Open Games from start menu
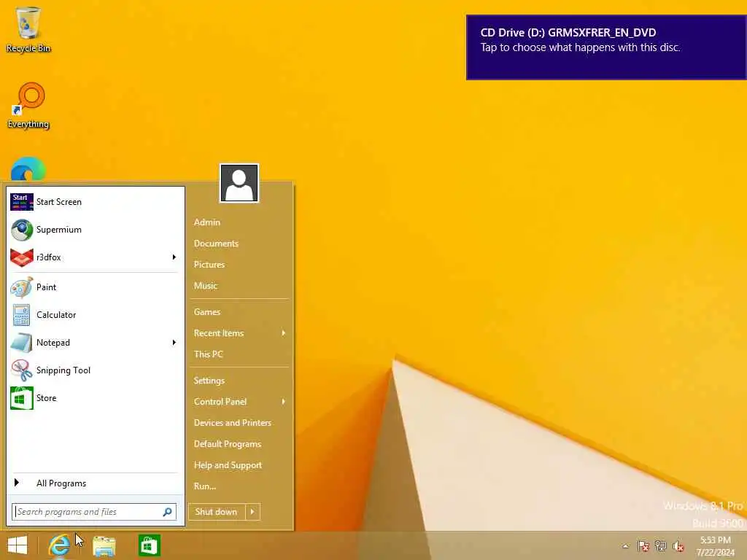 tap(206, 312)
